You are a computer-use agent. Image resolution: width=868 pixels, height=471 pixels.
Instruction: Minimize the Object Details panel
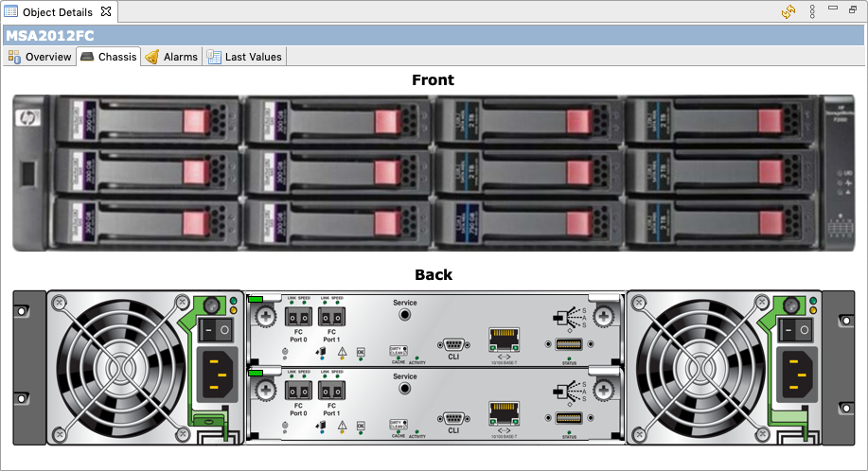[x=833, y=9]
